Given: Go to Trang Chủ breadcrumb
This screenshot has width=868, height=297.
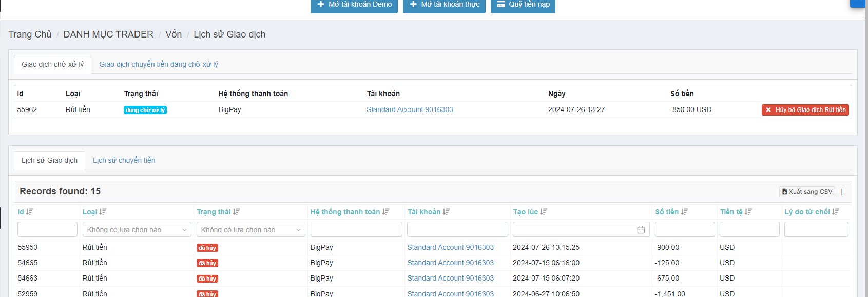Looking at the screenshot, I should click(30, 34).
